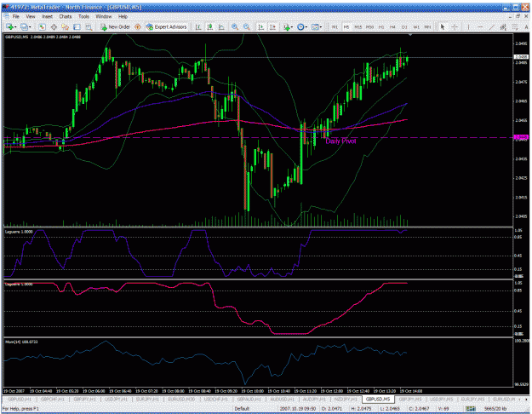Open the Help menu
532x414 pixels.
pos(123,16)
